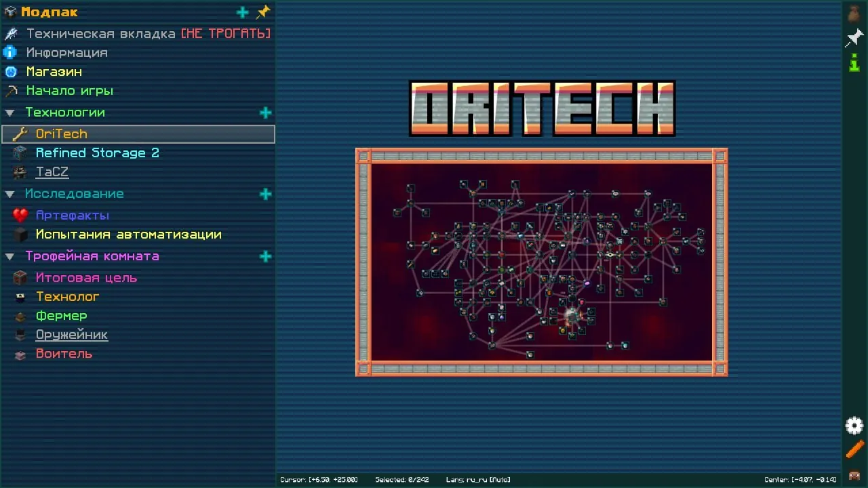The width and height of the screenshot is (868, 488).
Task: Open the Итоговая цель chapter
Action: coord(138,278)
